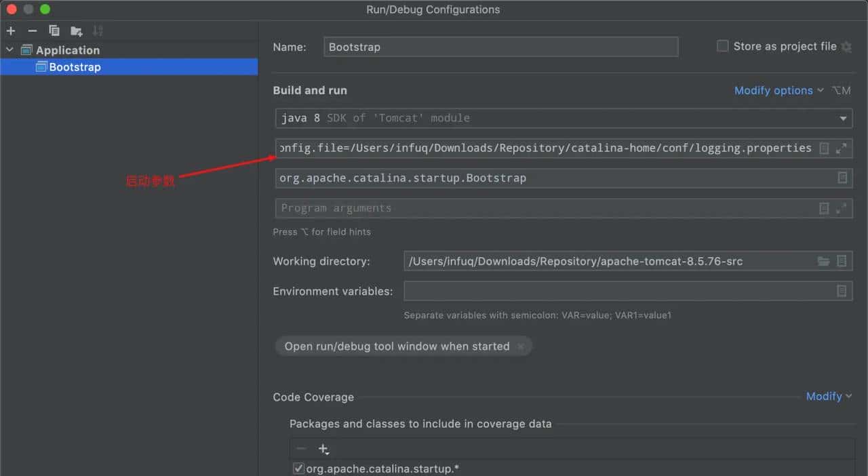Expand the VM options field editor
This screenshot has width=868, height=476.
coord(842,148)
